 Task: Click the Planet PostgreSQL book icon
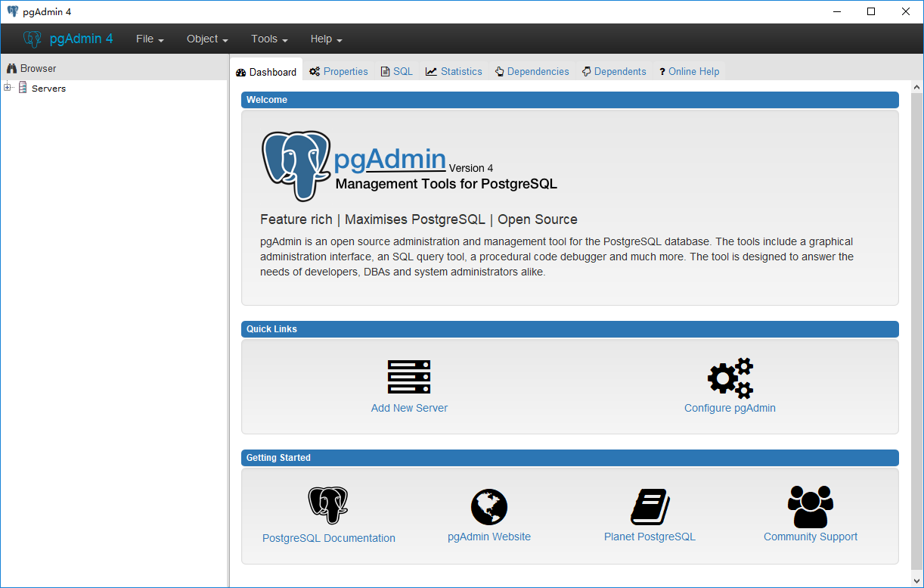[x=650, y=506]
